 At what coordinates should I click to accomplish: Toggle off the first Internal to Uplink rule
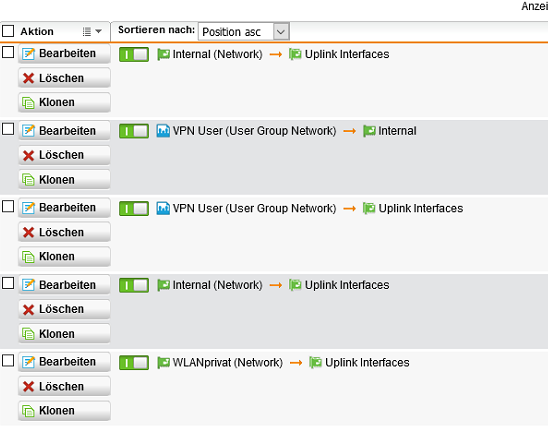[x=134, y=55]
